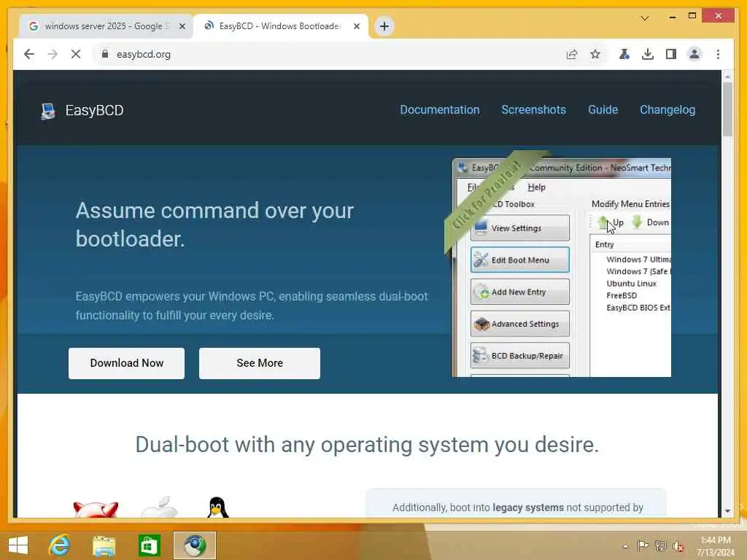Close the windows server 2025 Google tab

coord(182,26)
